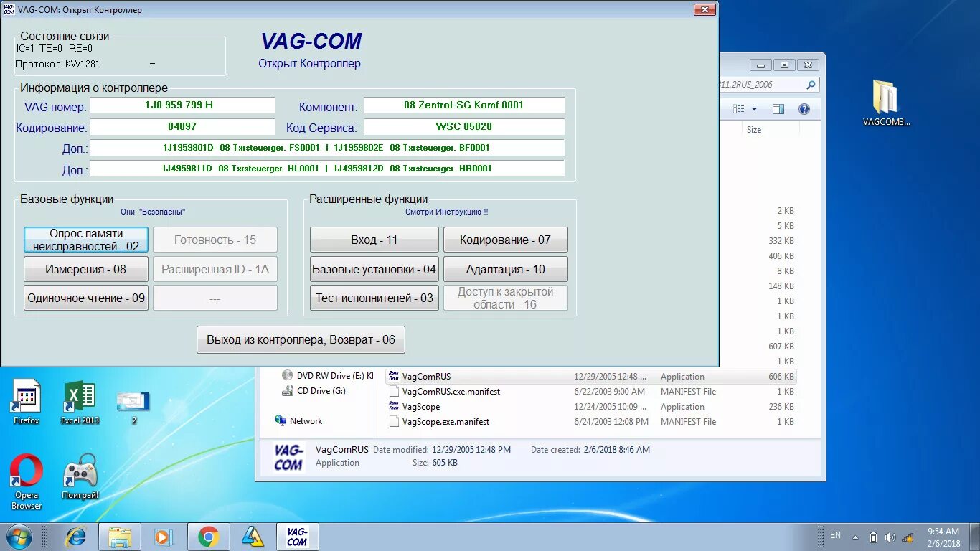Click first Доп. field with 1J1959801D

(327, 148)
